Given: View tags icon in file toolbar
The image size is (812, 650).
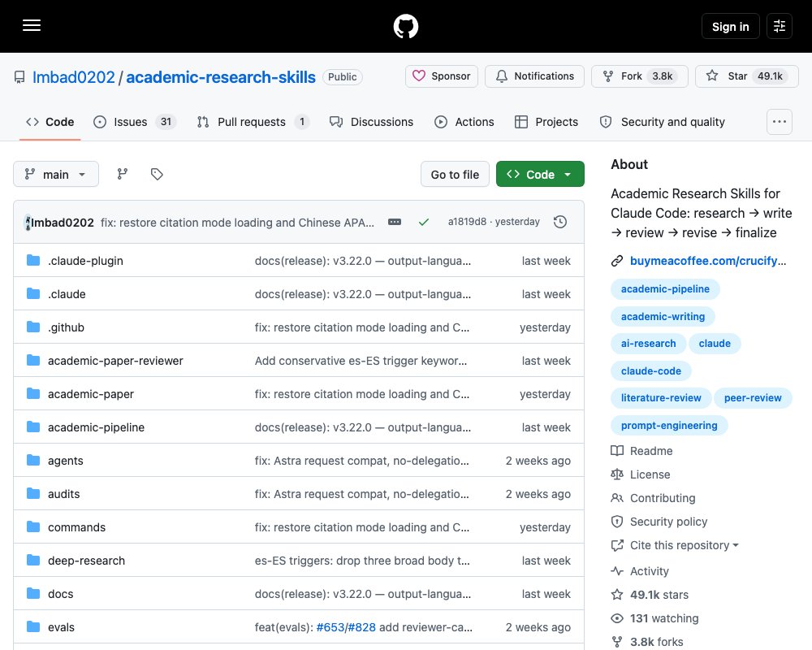Looking at the screenshot, I should (157, 174).
